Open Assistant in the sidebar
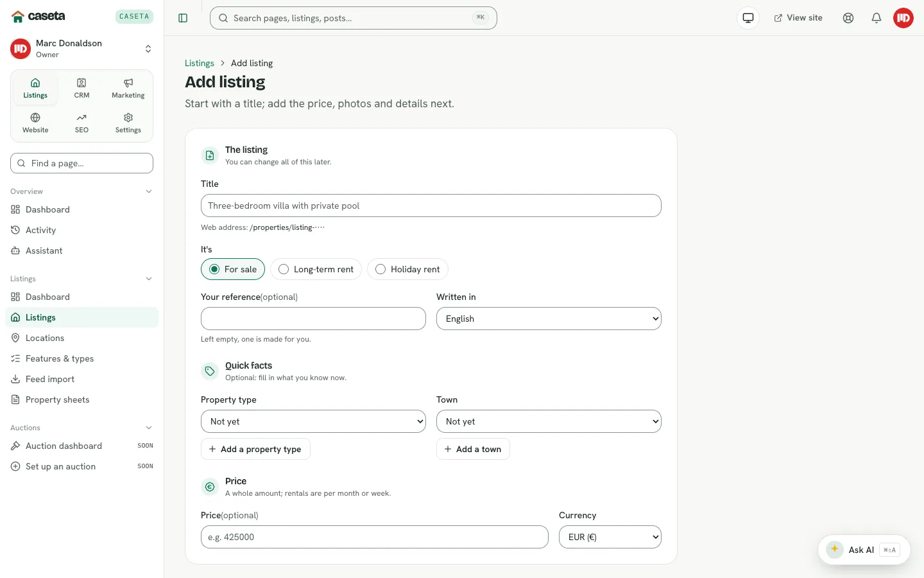Image resolution: width=924 pixels, height=578 pixels. 81,250
